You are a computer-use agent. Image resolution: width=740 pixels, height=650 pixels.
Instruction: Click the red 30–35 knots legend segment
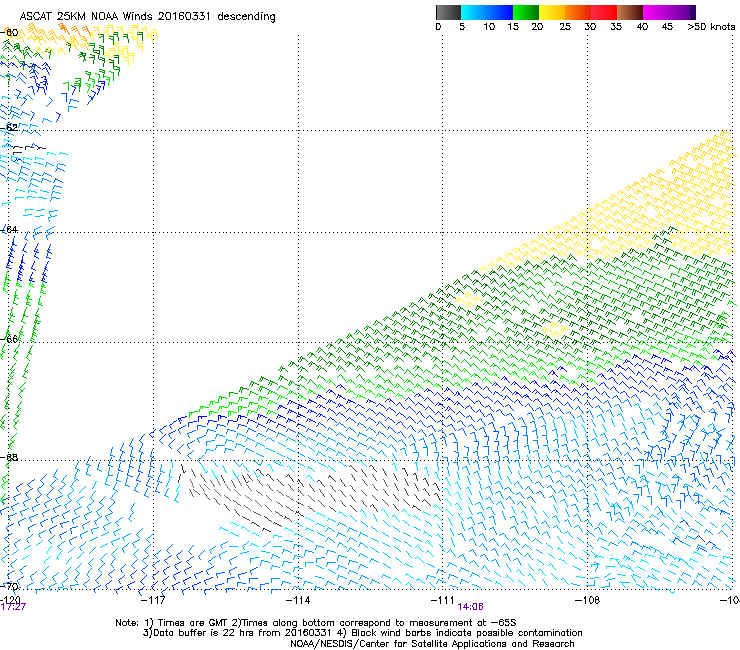(604, 12)
